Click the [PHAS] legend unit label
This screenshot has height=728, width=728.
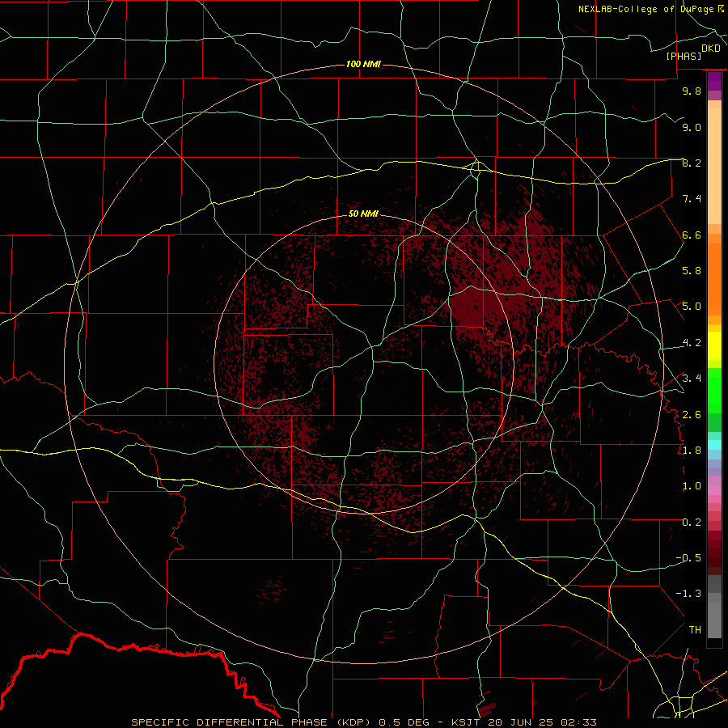point(684,56)
